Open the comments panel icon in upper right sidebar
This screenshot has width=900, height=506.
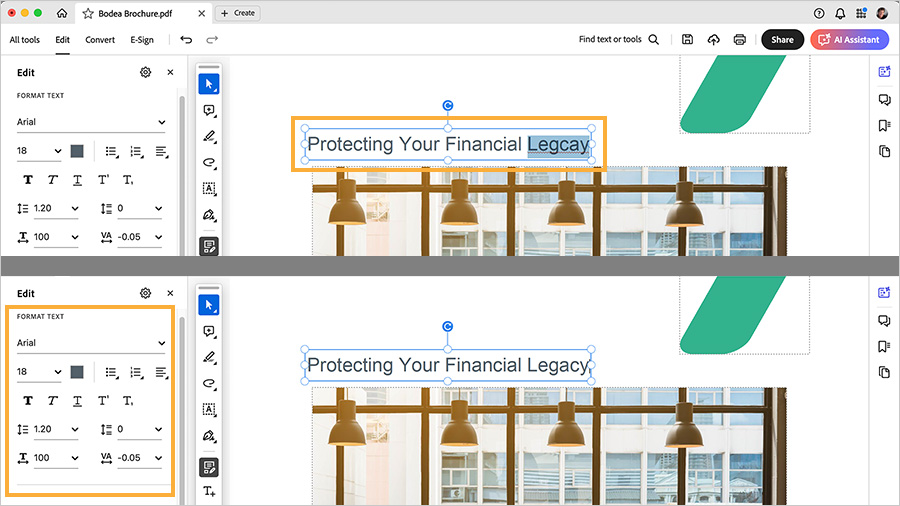[x=885, y=100]
